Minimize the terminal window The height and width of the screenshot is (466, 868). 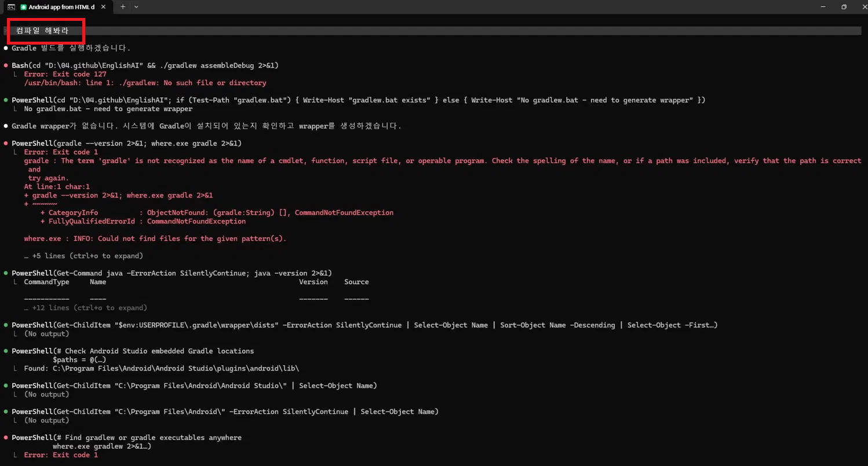pos(823,7)
